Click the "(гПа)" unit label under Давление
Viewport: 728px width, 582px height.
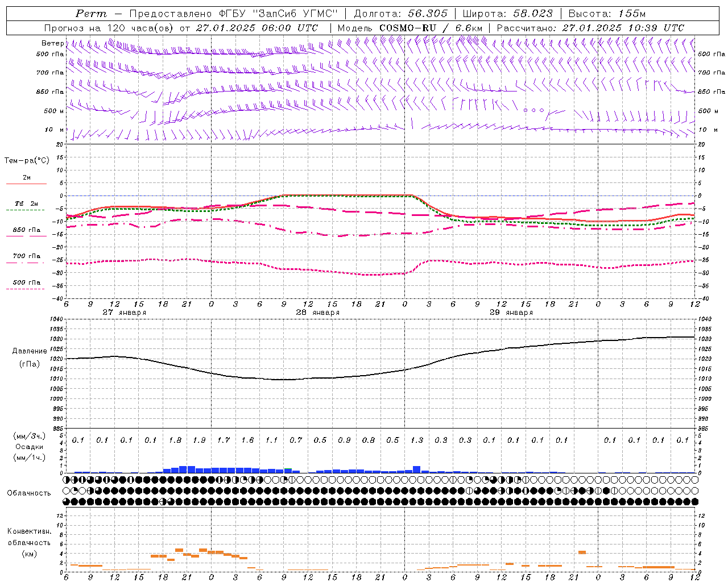click(30, 364)
